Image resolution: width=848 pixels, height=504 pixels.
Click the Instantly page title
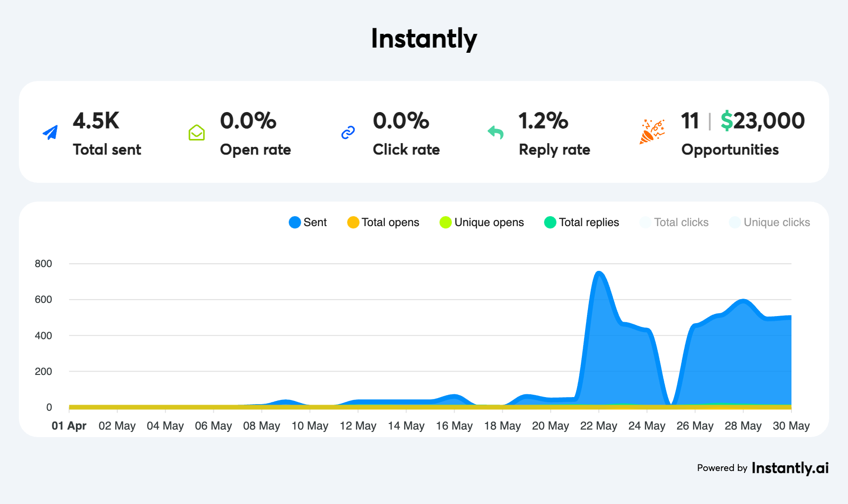[424, 39]
